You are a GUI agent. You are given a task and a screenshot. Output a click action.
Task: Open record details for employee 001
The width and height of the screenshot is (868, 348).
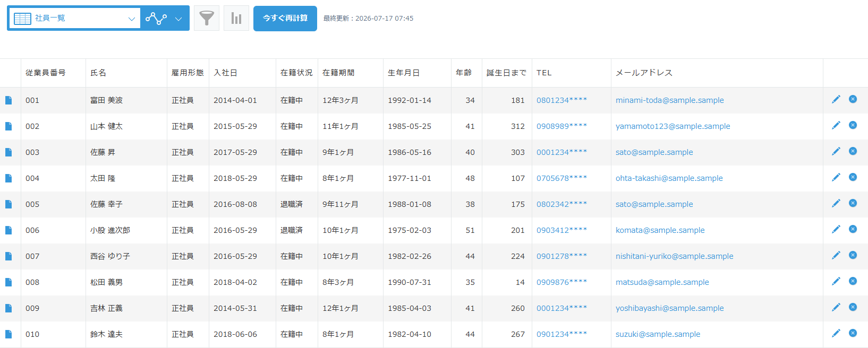[x=8, y=100]
